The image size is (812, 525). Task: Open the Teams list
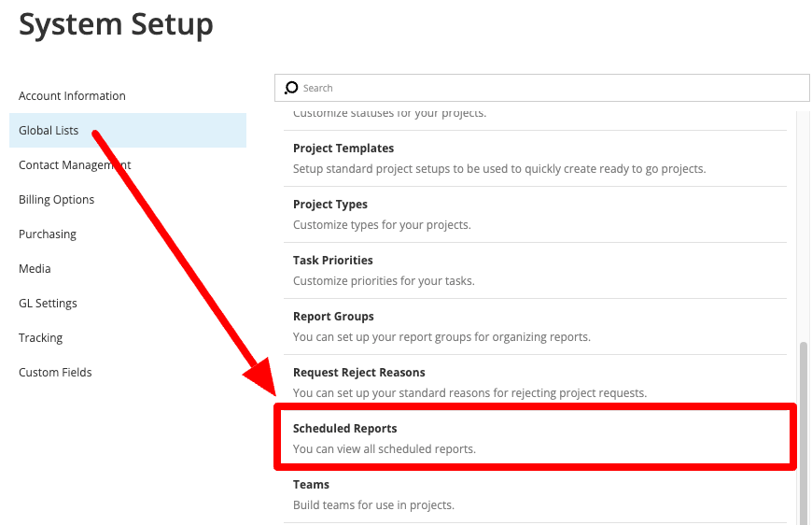tap(535, 494)
